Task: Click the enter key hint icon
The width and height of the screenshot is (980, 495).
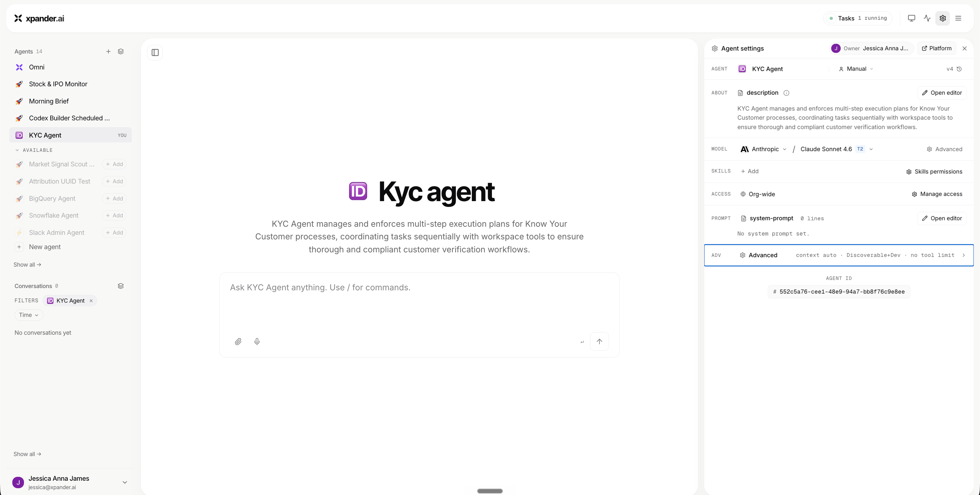Action: (x=582, y=342)
